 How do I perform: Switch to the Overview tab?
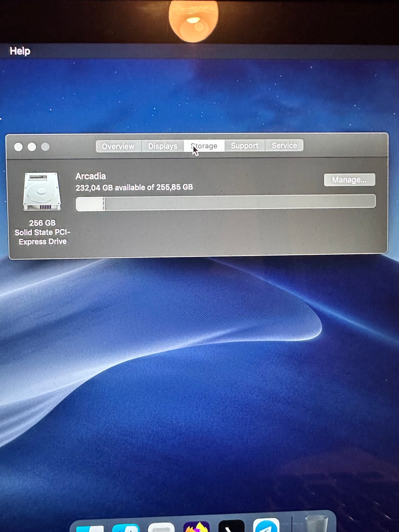(x=118, y=146)
